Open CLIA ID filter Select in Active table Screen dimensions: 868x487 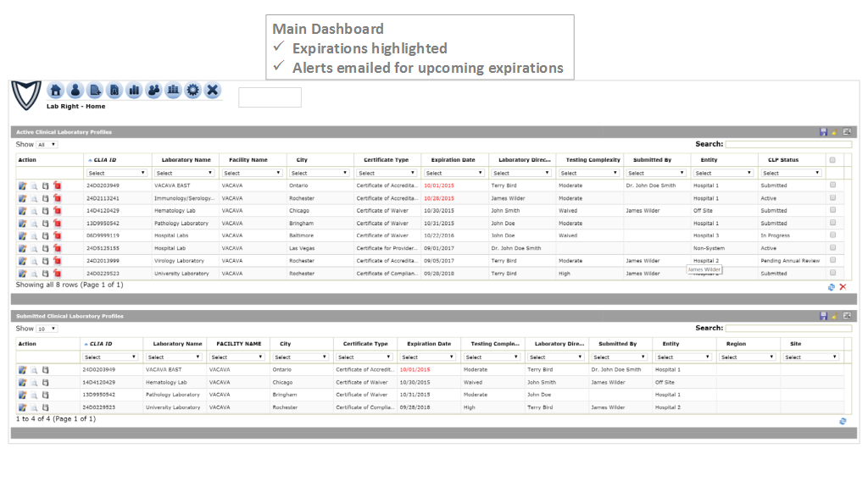(116, 174)
